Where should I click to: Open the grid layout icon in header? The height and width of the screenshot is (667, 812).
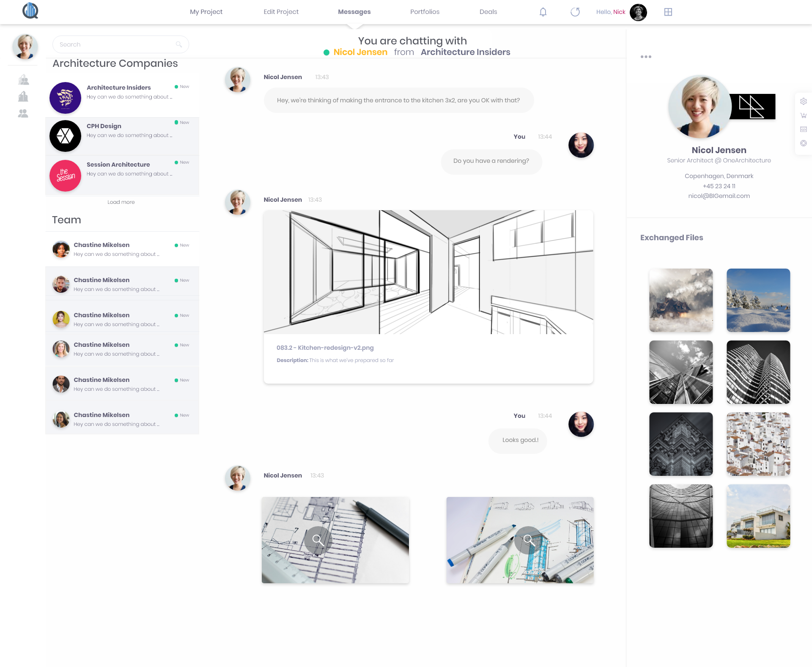(x=668, y=12)
